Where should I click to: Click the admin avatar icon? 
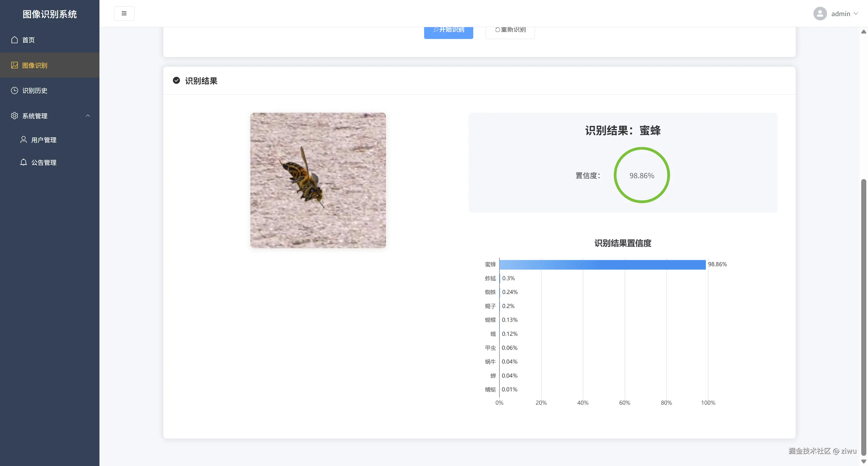coord(820,14)
